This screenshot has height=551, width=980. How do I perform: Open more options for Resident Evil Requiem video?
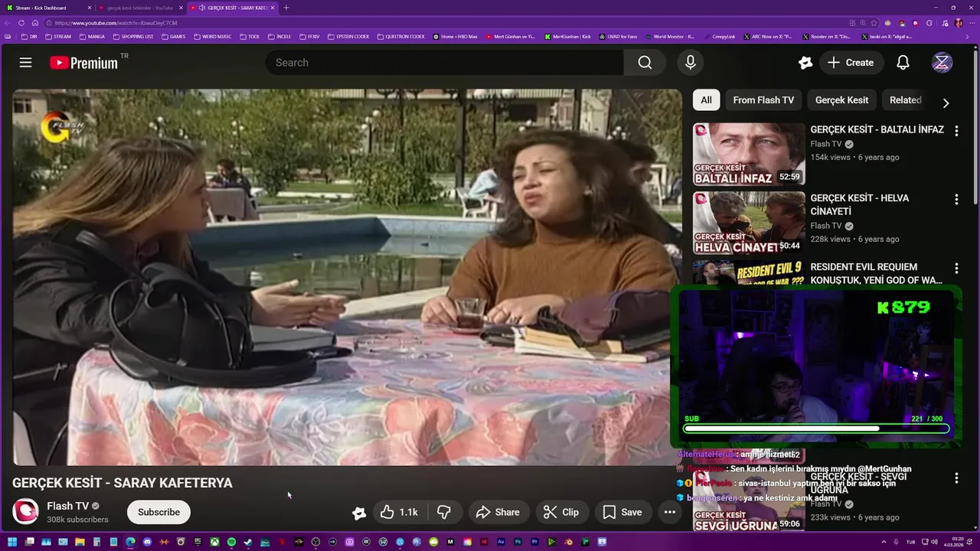pos(955,269)
